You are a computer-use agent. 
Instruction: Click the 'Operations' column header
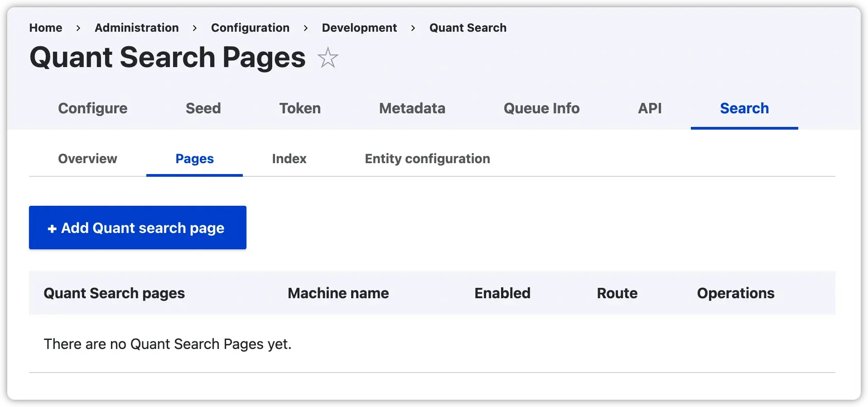(736, 293)
